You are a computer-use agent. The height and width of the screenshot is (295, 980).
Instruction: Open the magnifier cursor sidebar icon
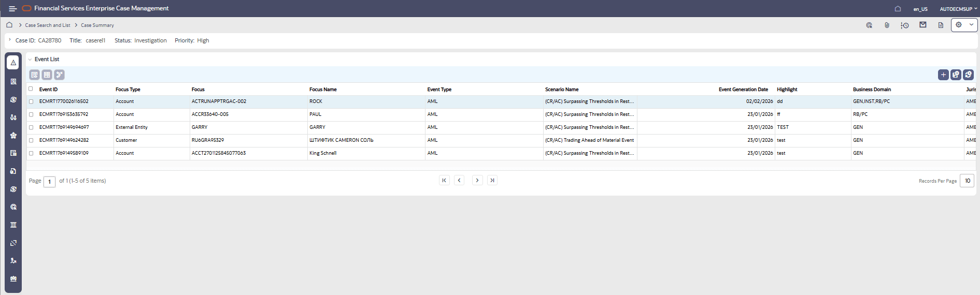pos(13,207)
